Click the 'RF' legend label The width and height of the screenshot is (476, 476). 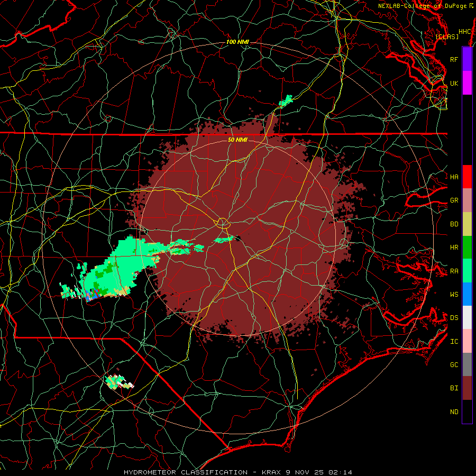click(454, 59)
